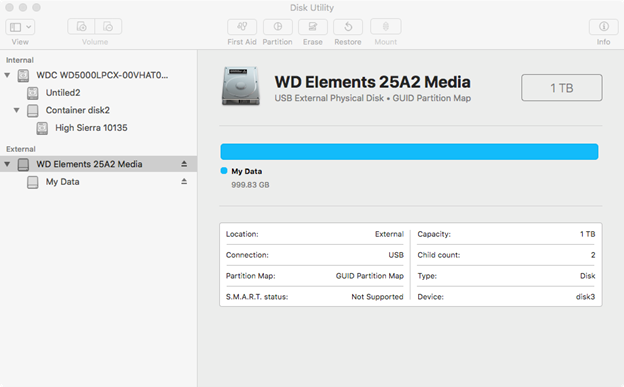Click the My Data volume icon in sidebar
The width and height of the screenshot is (624, 387).
click(33, 182)
